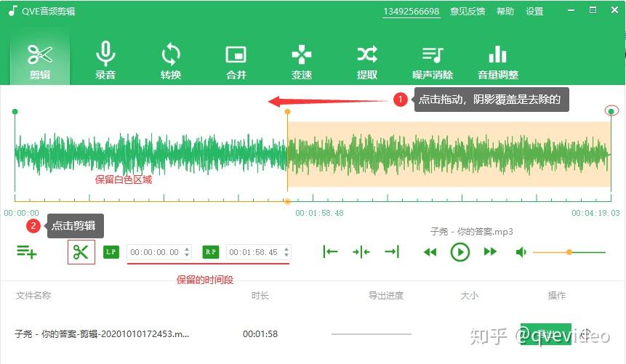The height and width of the screenshot is (364, 626).
Task: Click the start time label 00:00:00
Action: pyautogui.click(x=22, y=213)
